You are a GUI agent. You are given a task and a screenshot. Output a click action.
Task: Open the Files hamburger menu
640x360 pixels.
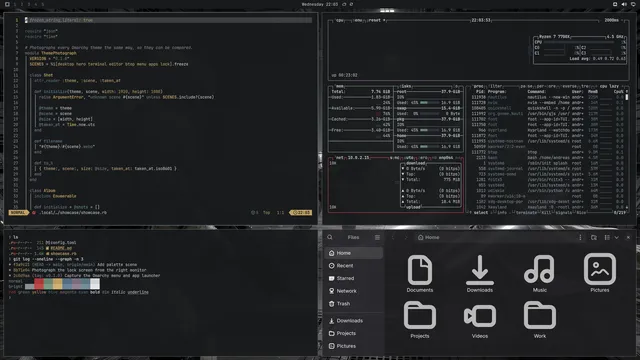click(x=377, y=237)
